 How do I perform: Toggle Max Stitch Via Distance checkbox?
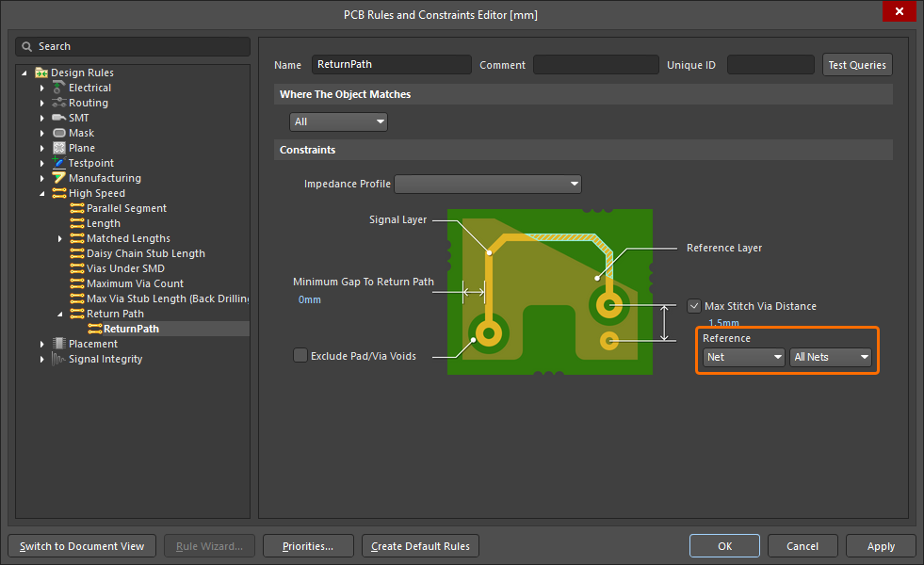pos(694,306)
